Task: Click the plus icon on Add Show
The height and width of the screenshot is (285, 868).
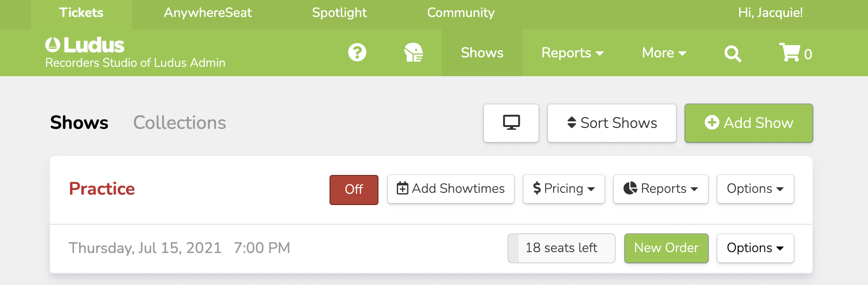Action: [x=712, y=123]
